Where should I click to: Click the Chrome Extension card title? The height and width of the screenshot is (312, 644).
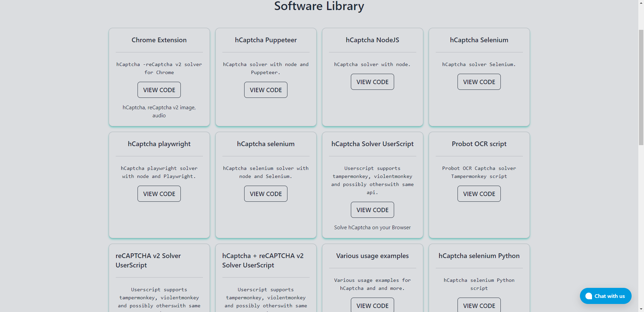tap(159, 40)
